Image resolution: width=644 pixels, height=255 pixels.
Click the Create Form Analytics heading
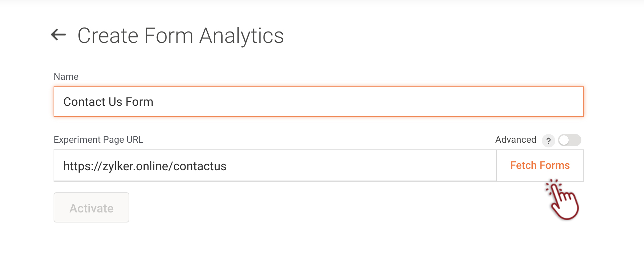click(x=181, y=36)
